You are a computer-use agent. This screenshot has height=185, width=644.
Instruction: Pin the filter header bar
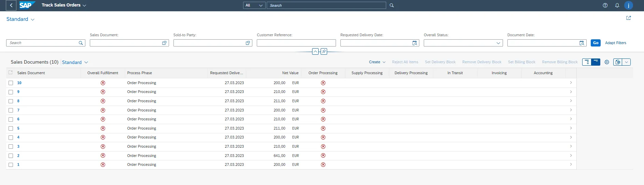[324, 52]
